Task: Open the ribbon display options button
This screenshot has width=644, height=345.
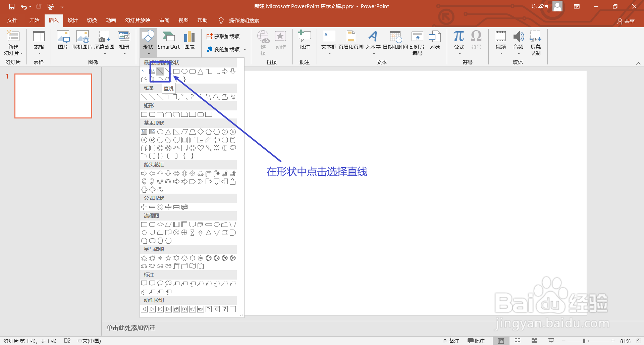Action: 577,6
